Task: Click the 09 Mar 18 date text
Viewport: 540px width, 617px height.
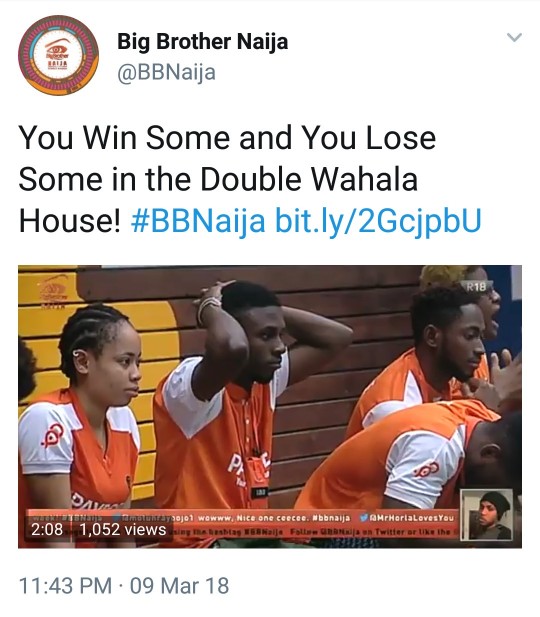Action: pos(179,586)
